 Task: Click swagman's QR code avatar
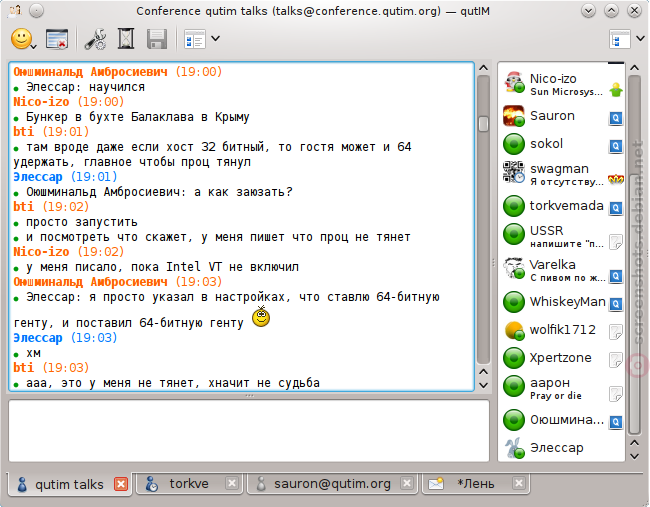pyautogui.click(x=514, y=172)
